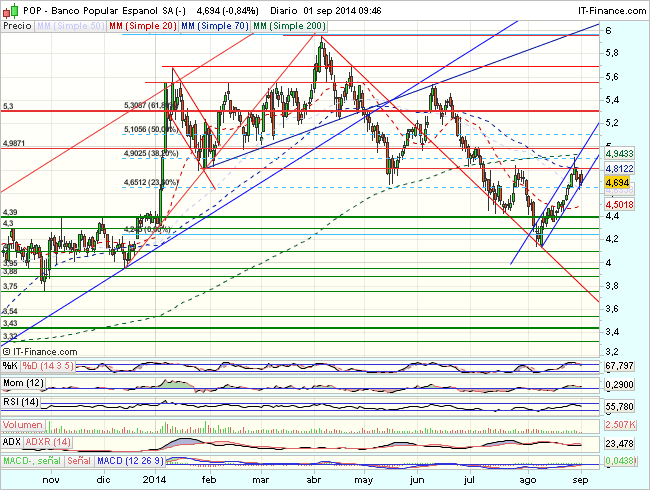Click the 0,0438 MACD value tag

pyautogui.click(x=624, y=461)
